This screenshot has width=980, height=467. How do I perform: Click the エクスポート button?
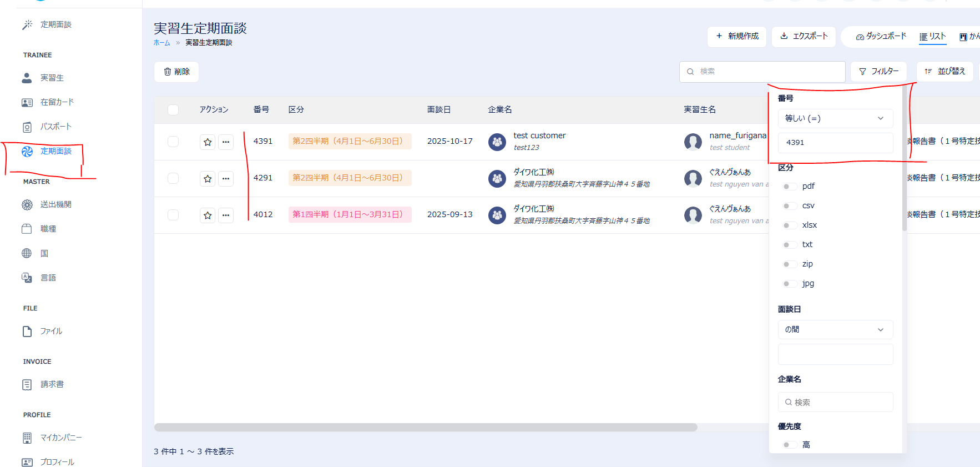click(804, 37)
